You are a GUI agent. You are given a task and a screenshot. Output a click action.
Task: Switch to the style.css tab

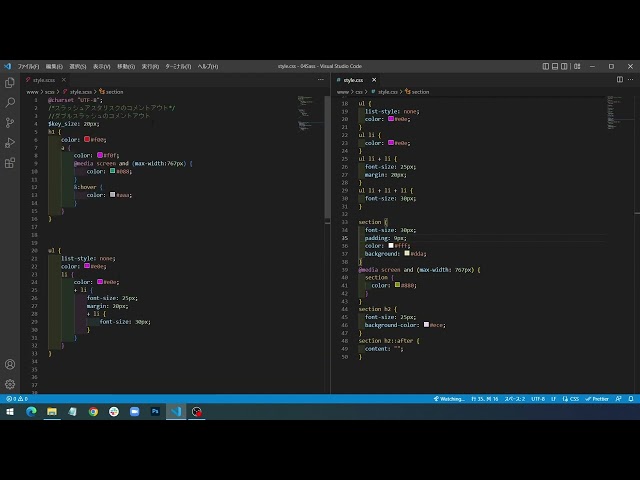pyautogui.click(x=353, y=80)
